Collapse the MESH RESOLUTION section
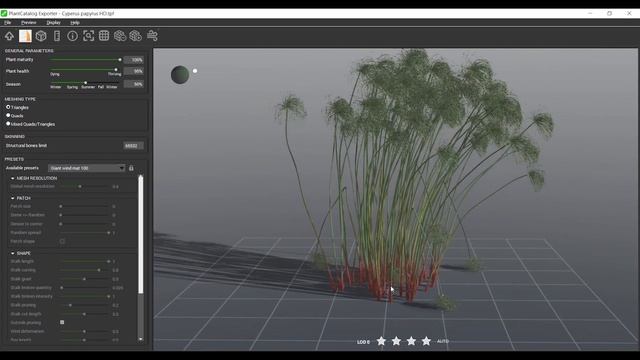Screen dimensions: 640x360 (x=13, y=178)
